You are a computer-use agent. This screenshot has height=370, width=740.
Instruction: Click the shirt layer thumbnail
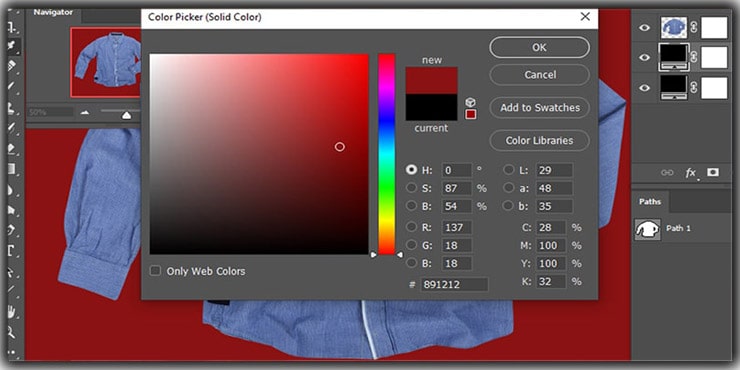click(x=673, y=28)
